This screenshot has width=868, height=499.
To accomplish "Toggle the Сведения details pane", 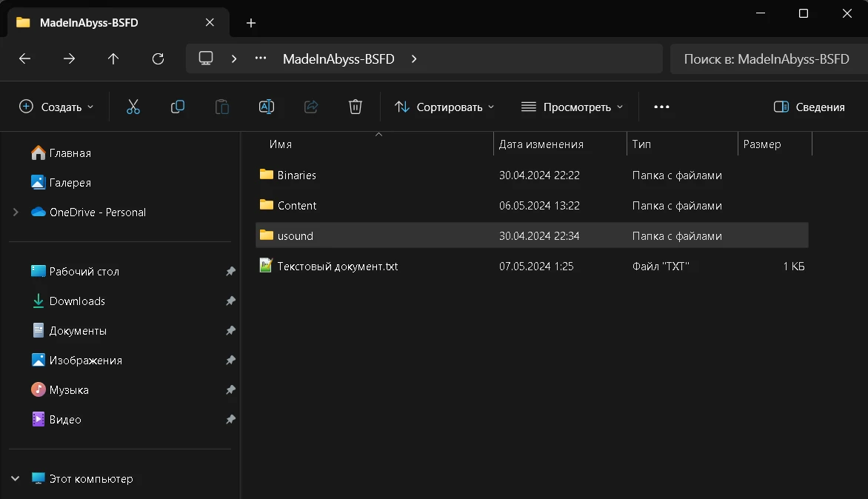I will [809, 107].
